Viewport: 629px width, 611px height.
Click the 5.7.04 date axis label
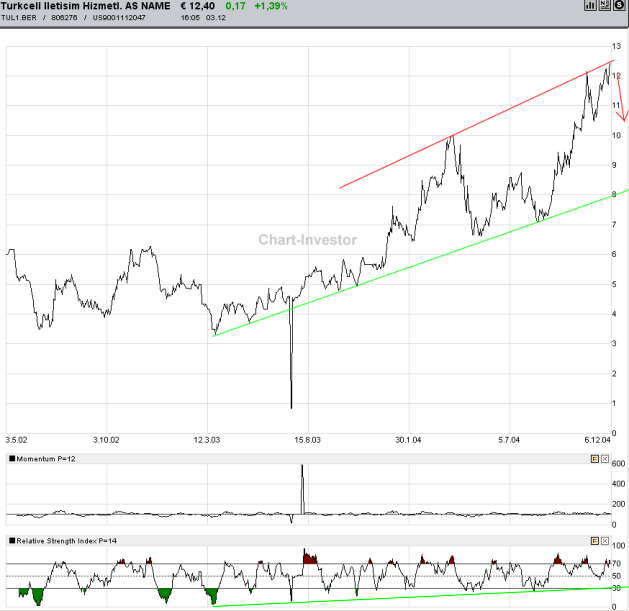point(509,440)
